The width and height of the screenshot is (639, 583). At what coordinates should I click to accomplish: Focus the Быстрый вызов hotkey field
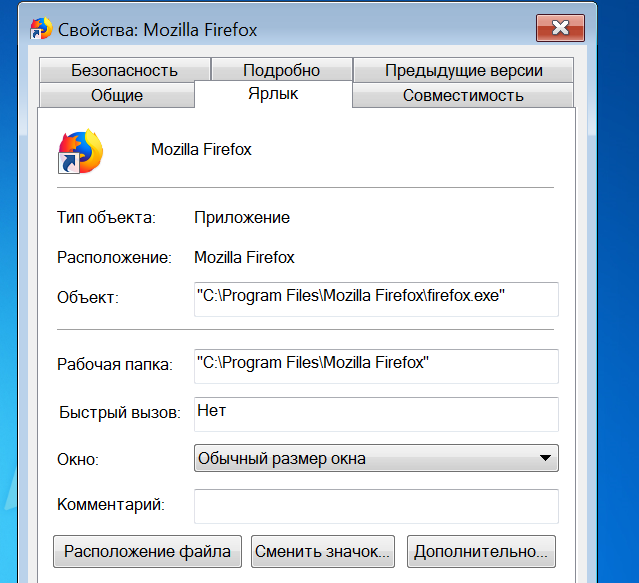pos(375,411)
